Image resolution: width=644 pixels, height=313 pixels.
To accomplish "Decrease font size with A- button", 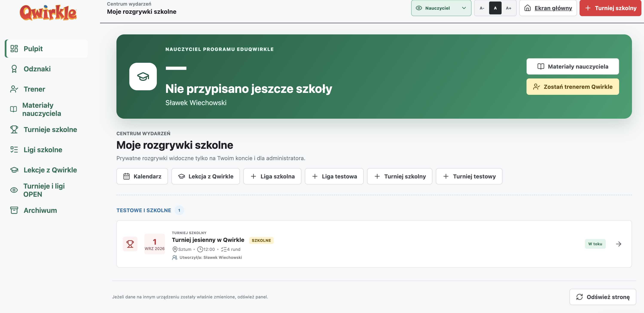I will (482, 8).
